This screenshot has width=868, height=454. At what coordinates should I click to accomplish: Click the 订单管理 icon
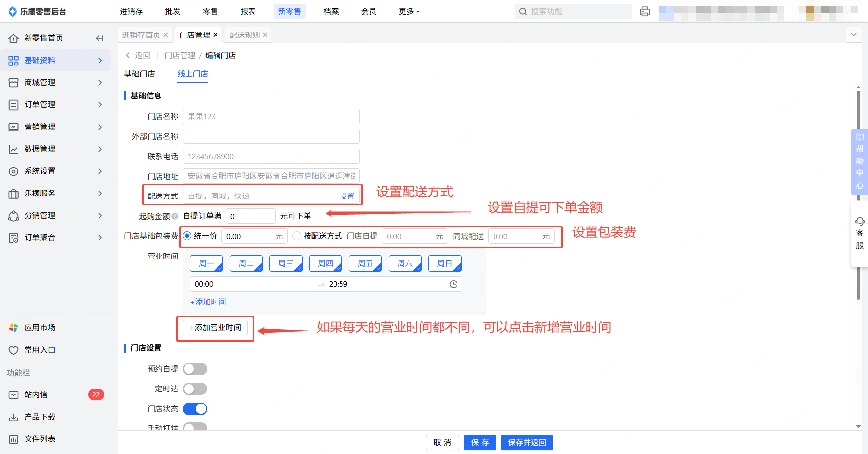(x=13, y=105)
